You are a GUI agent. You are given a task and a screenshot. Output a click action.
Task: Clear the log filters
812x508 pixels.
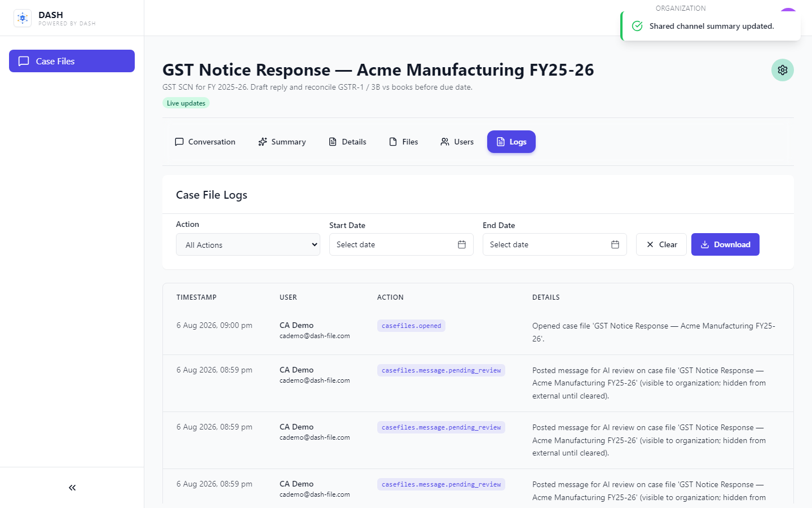pyautogui.click(x=661, y=244)
